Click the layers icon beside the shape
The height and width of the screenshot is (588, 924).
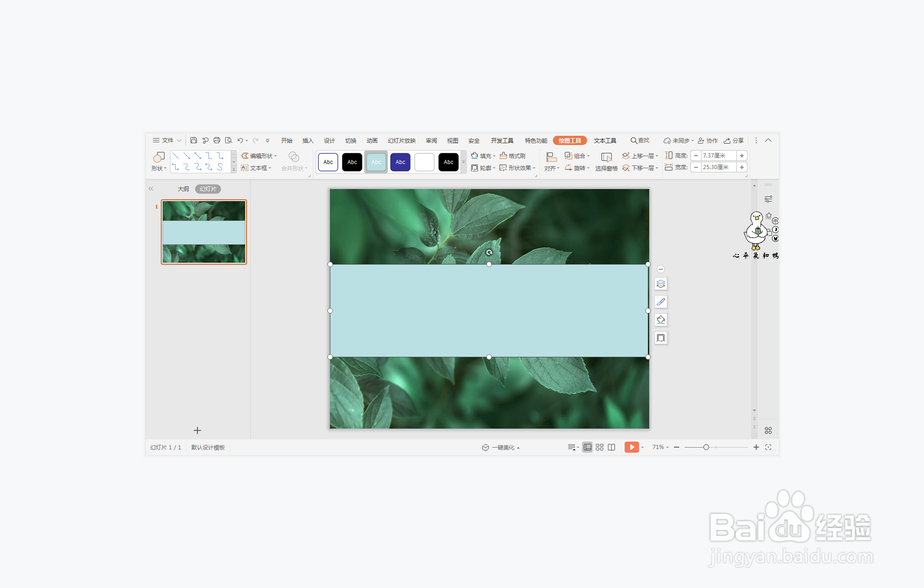coord(661,284)
